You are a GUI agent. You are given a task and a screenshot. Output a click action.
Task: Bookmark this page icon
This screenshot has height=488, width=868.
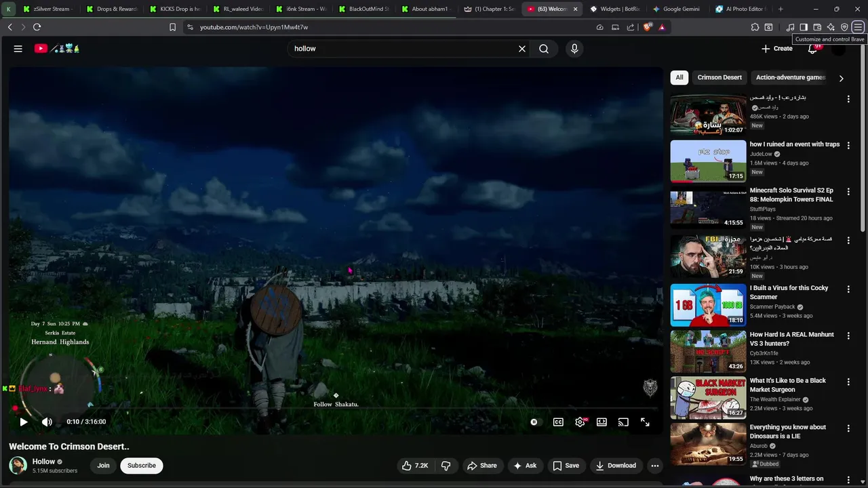pos(172,27)
